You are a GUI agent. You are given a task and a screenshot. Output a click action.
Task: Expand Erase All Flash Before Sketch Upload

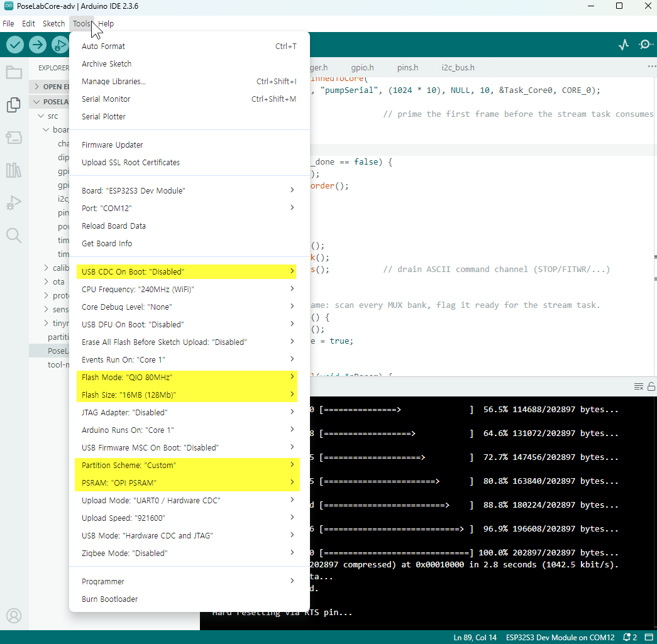(189, 342)
